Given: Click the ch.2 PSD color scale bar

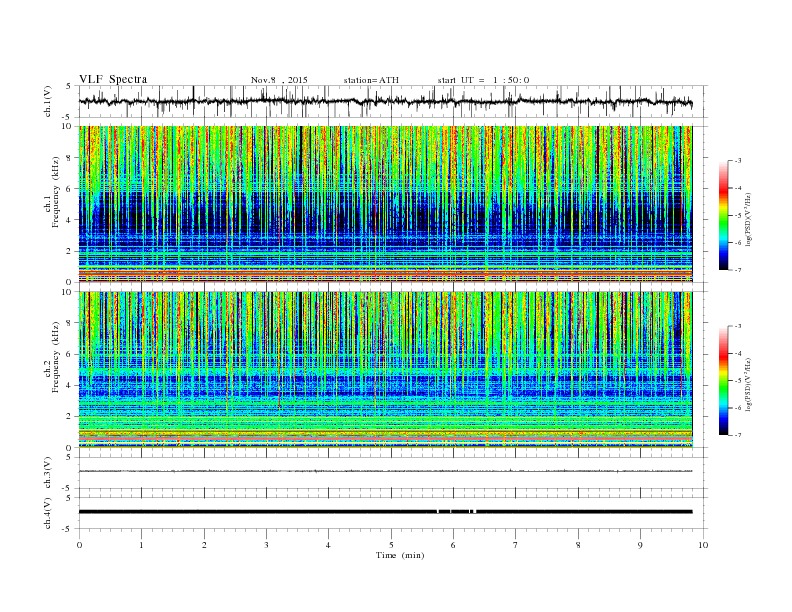Looking at the screenshot, I should [x=724, y=381].
